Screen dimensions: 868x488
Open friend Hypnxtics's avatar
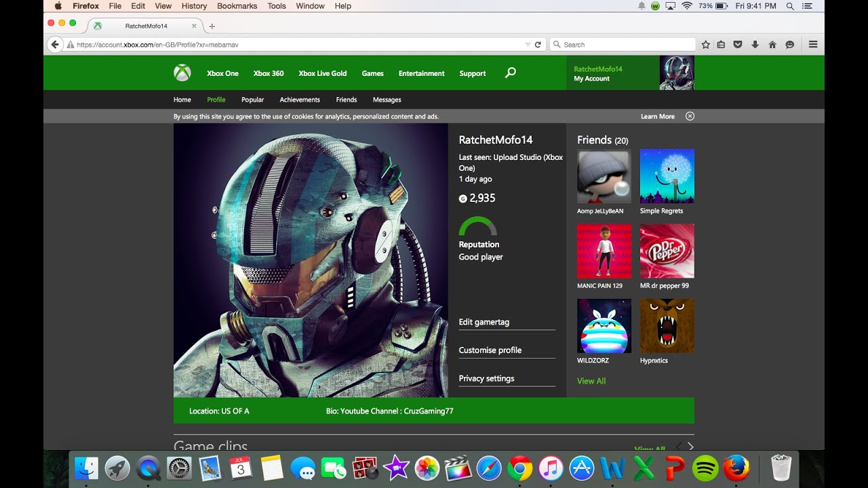point(667,326)
